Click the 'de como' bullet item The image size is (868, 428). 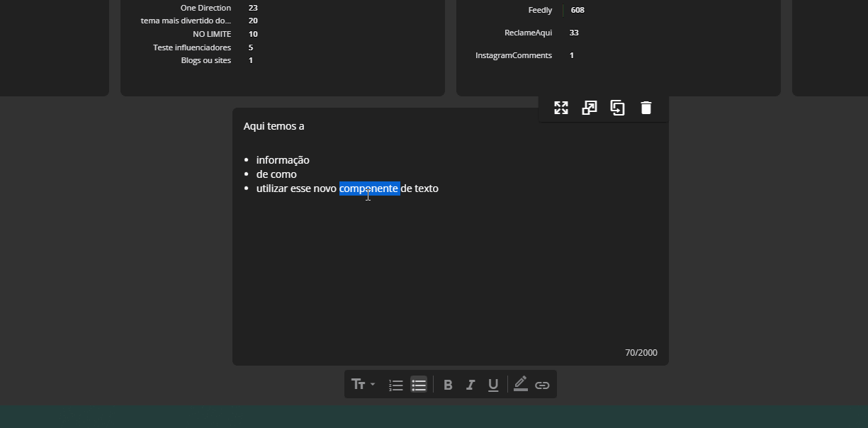[x=276, y=174]
